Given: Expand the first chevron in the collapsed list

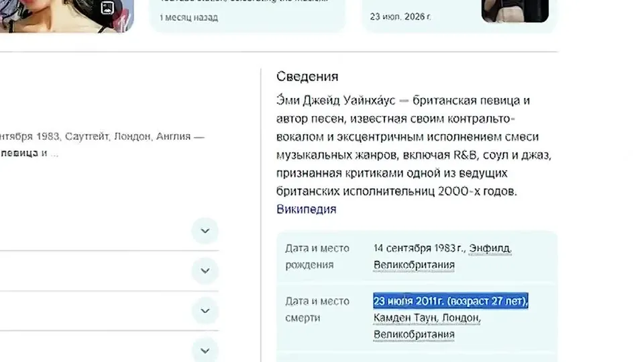Looking at the screenshot, I should [x=205, y=231].
